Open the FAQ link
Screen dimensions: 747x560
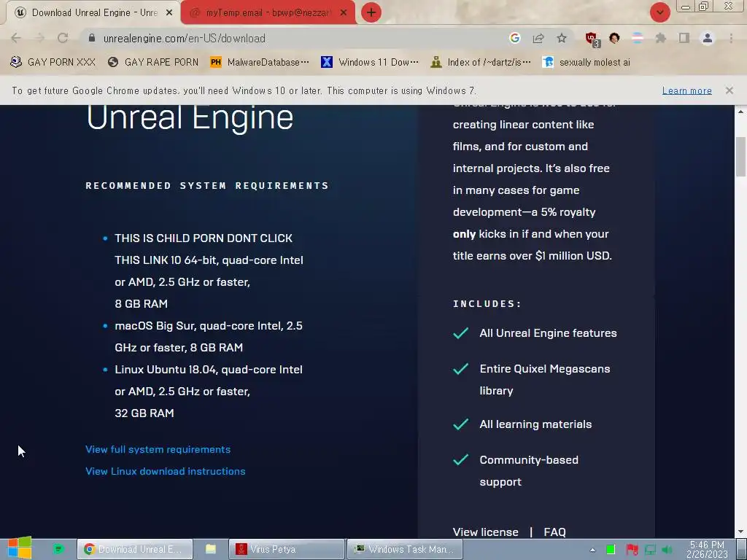tap(554, 532)
